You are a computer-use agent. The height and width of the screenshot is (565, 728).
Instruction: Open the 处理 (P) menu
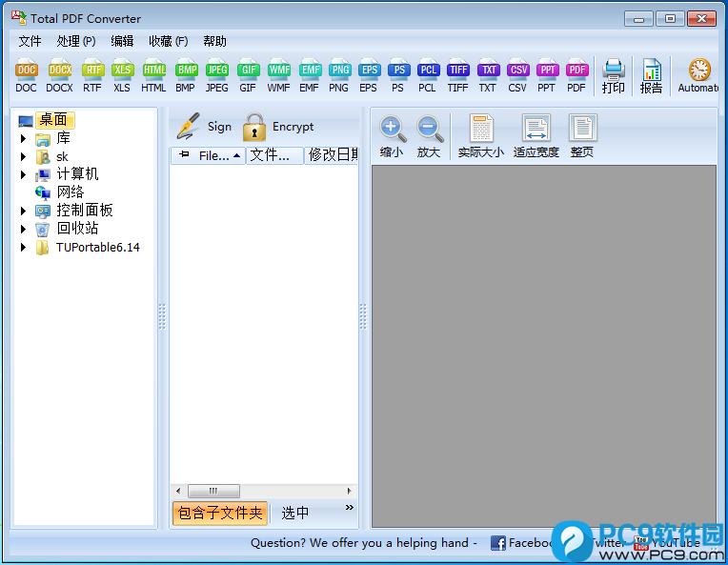[76, 41]
